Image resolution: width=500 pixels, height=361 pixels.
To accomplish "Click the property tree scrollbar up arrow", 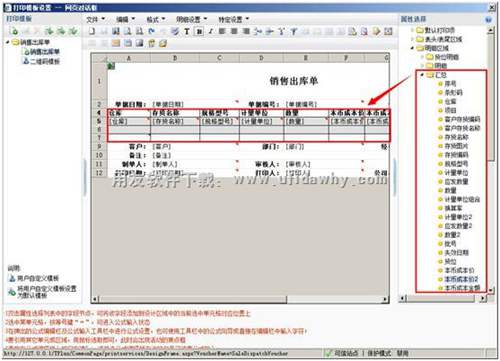I will point(491,30).
